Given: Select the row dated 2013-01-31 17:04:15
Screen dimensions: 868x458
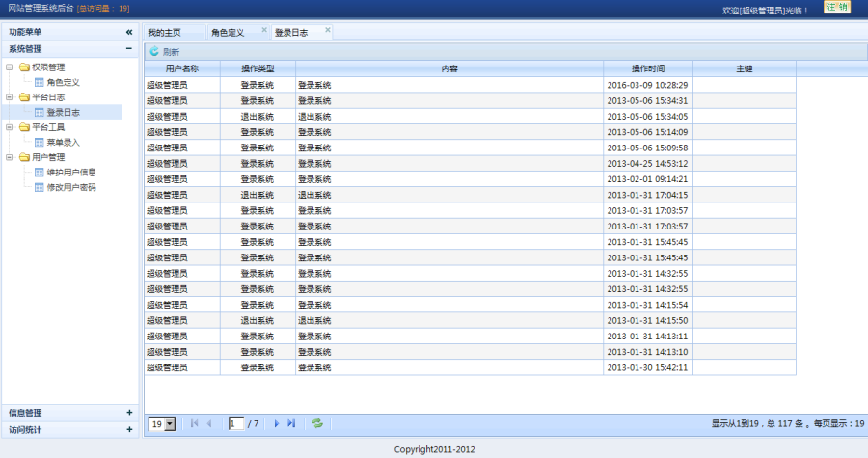Looking at the screenshot, I should [x=470, y=195].
